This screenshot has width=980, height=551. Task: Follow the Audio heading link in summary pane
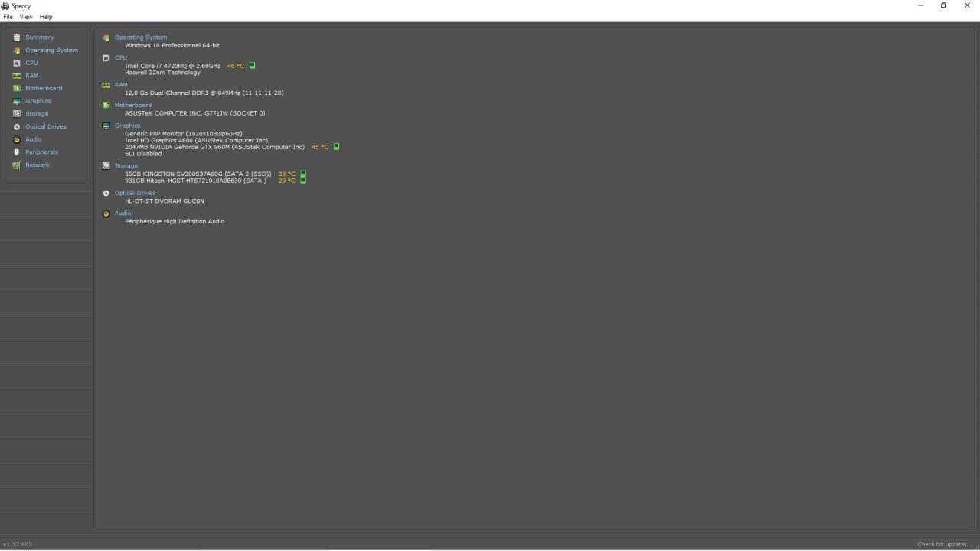[123, 214]
